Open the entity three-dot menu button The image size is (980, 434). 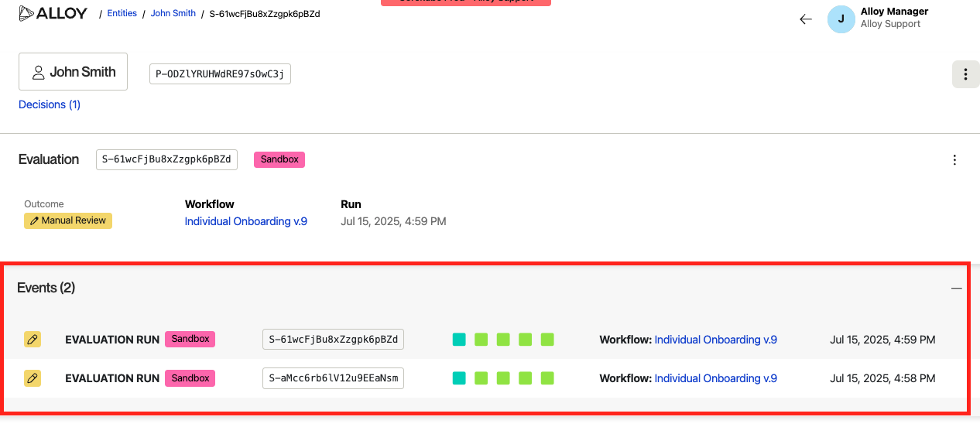pyautogui.click(x=965, y=74)
